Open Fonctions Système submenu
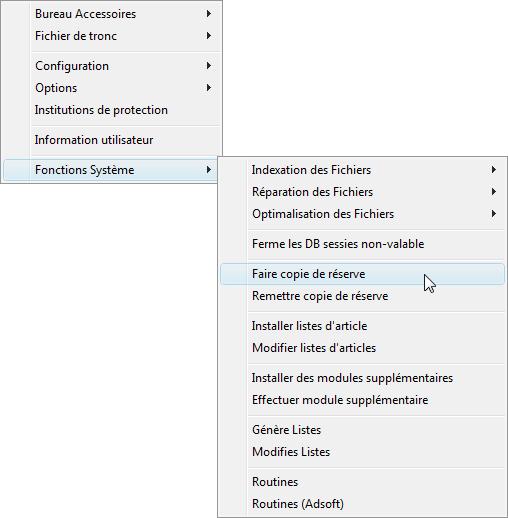Screen dimensions: 508x518 click(x=111, y=170)
